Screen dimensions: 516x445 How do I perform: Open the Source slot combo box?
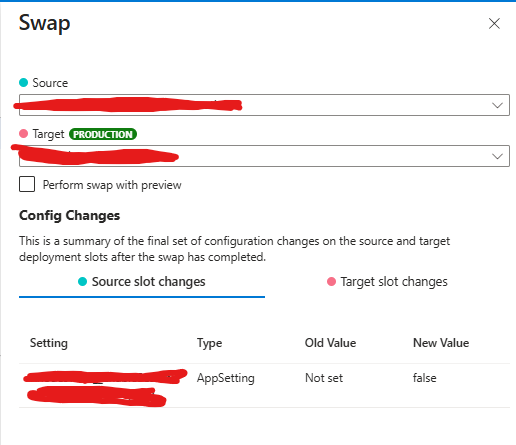click(264, 105)
